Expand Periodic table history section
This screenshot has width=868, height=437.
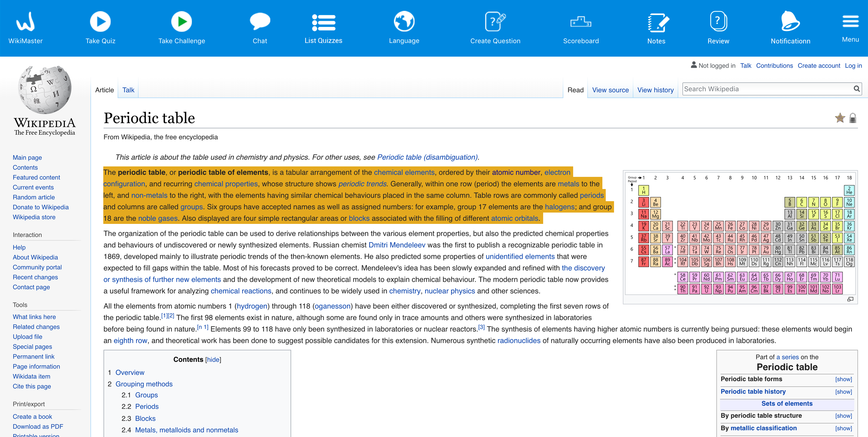(843, 392)
